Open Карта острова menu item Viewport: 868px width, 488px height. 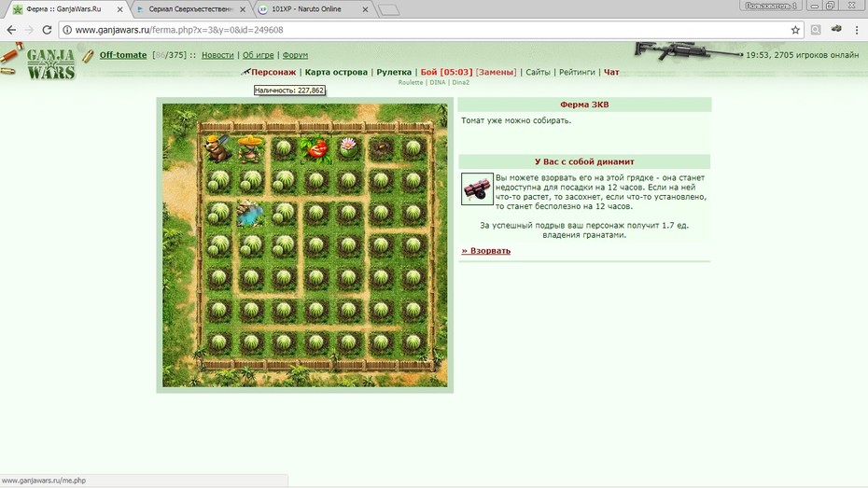[x=336, y=72]
